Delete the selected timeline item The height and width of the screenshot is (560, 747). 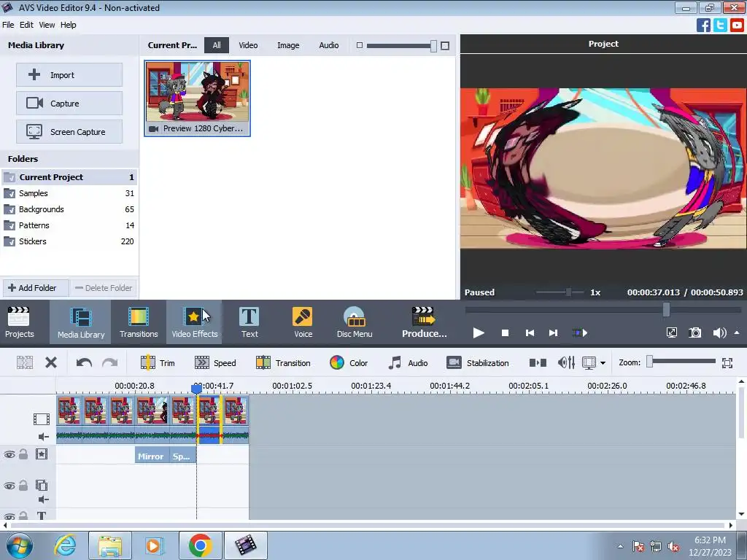[51, 363]
